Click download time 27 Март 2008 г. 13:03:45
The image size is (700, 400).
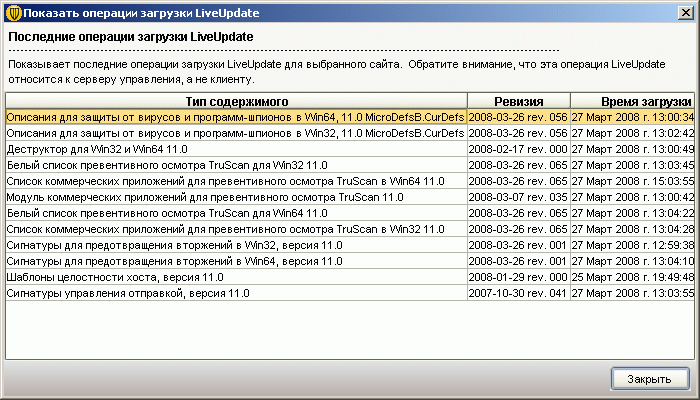pos(633,166)
